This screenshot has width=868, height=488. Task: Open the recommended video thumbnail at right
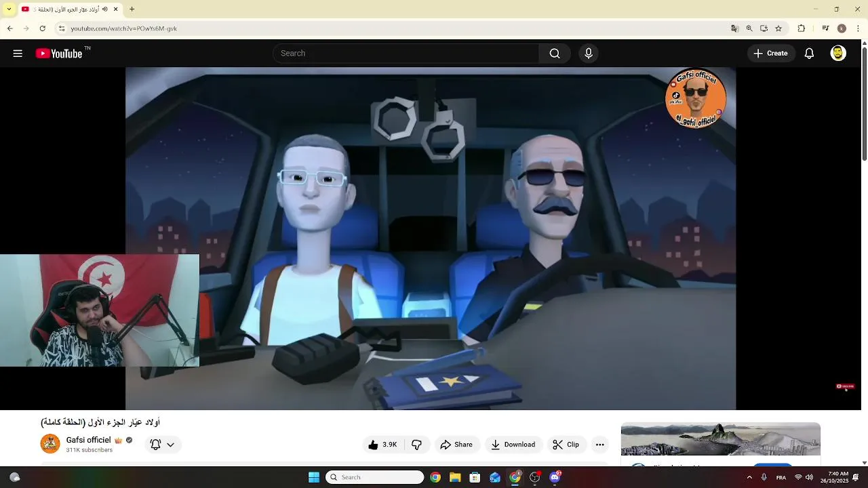coord(721,439)
